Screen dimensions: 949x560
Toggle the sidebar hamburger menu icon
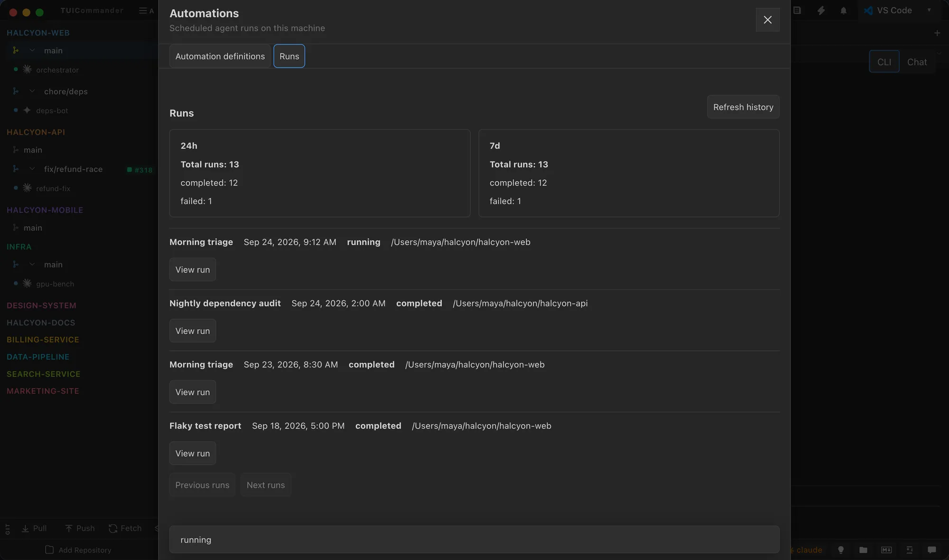tap(142, 10)
